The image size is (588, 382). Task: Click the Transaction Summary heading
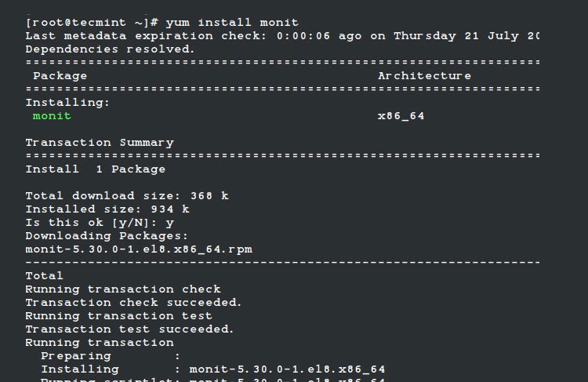(100, 143)
